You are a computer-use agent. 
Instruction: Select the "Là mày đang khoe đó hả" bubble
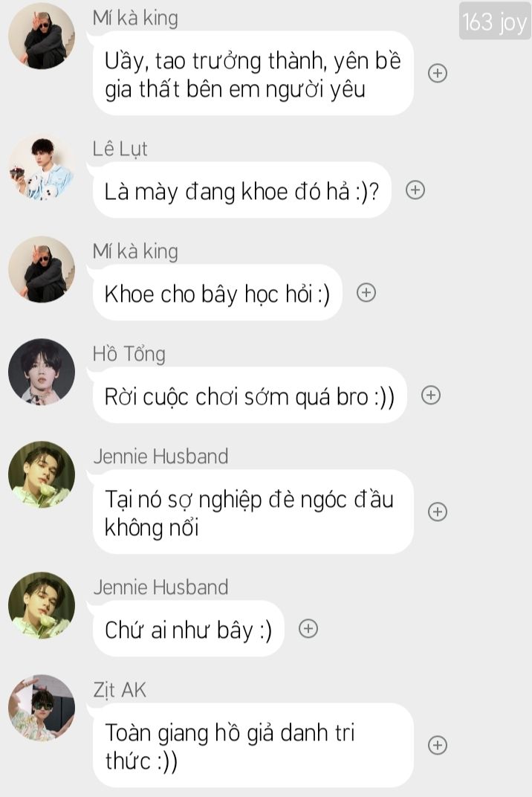[242, 190]
